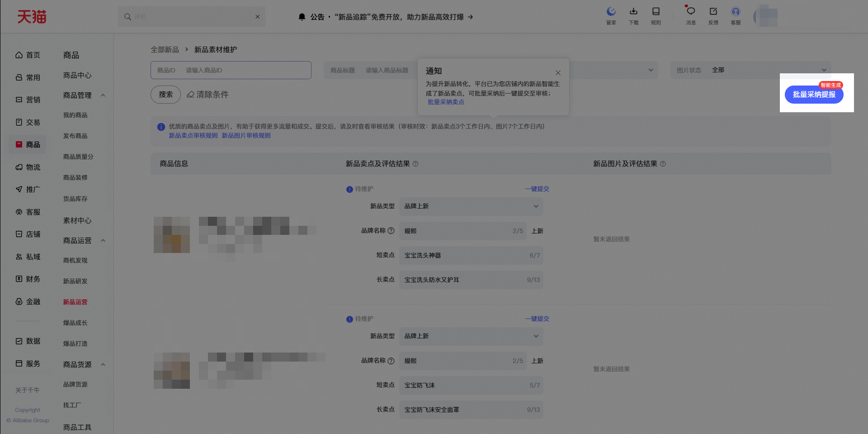Screen dimensions: 868x434
Task: Open 私域 in left sidebar
Action: [x=28, y=257]
